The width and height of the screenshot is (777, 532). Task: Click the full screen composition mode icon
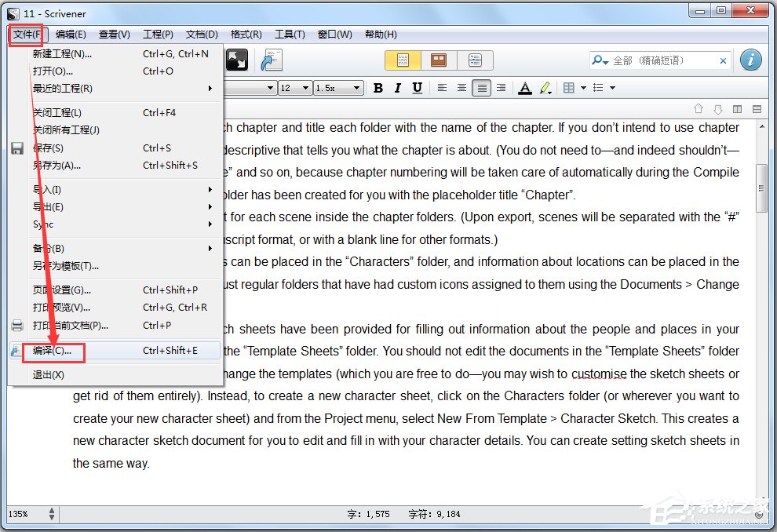point(237,60)
